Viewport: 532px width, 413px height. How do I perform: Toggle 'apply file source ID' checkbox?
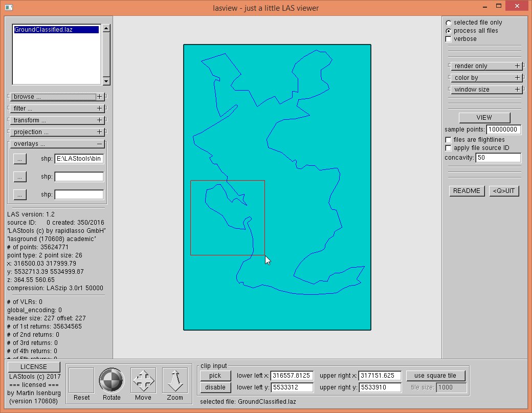coord(449,148)
